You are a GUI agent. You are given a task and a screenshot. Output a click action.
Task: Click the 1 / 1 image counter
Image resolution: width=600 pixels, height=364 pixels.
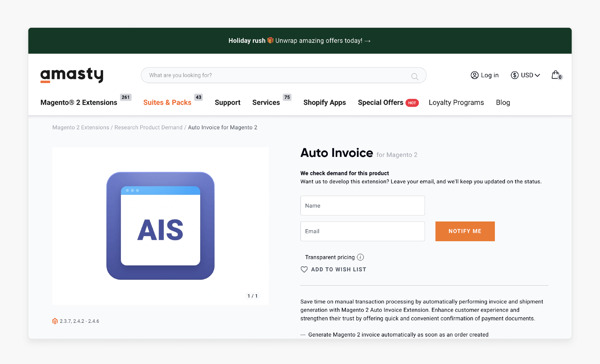pyautogui.click(x=252, y=296)
